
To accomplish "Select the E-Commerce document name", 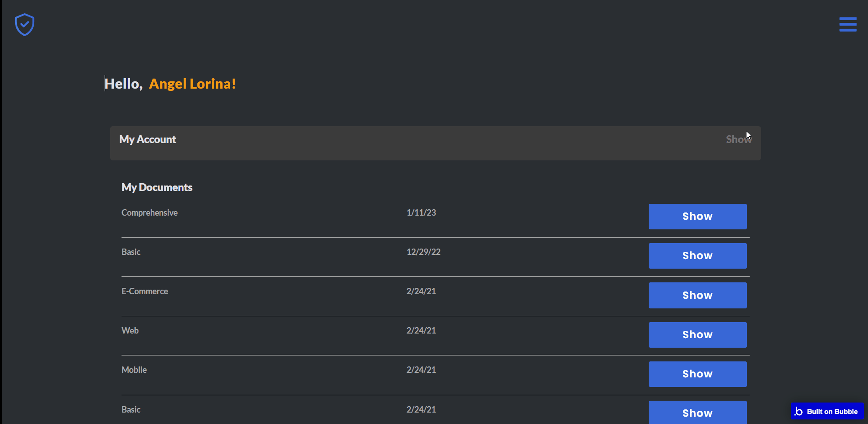I will click(144, 291).
